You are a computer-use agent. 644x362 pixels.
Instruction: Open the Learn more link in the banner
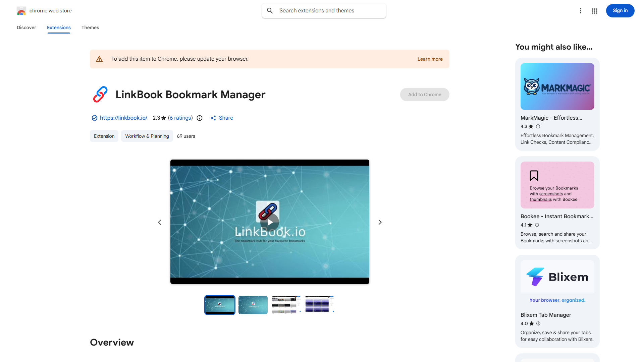pyautogui.click(x=430, y=59)
